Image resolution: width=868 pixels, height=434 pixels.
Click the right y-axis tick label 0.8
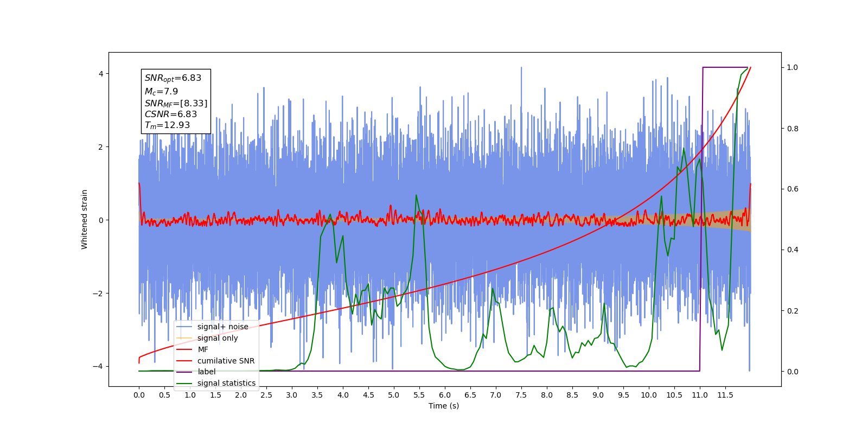[x=793, y=129]
